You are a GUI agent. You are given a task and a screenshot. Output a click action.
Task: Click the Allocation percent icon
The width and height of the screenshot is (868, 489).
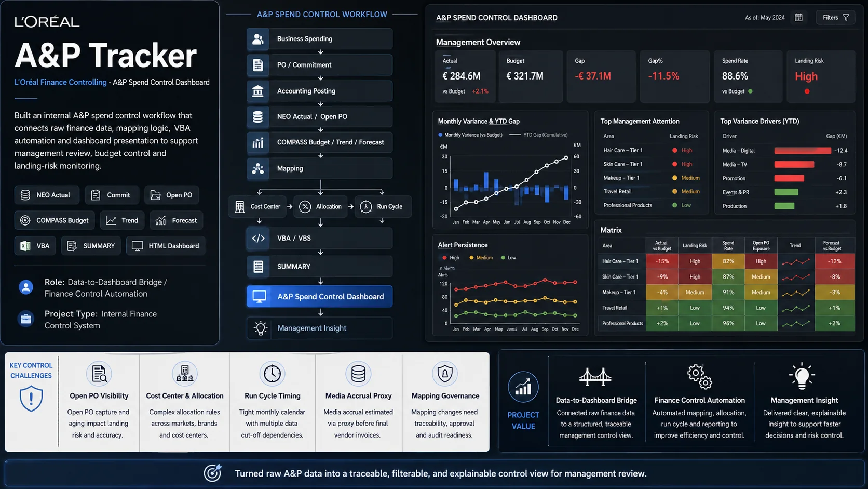(x=305, y=206)
